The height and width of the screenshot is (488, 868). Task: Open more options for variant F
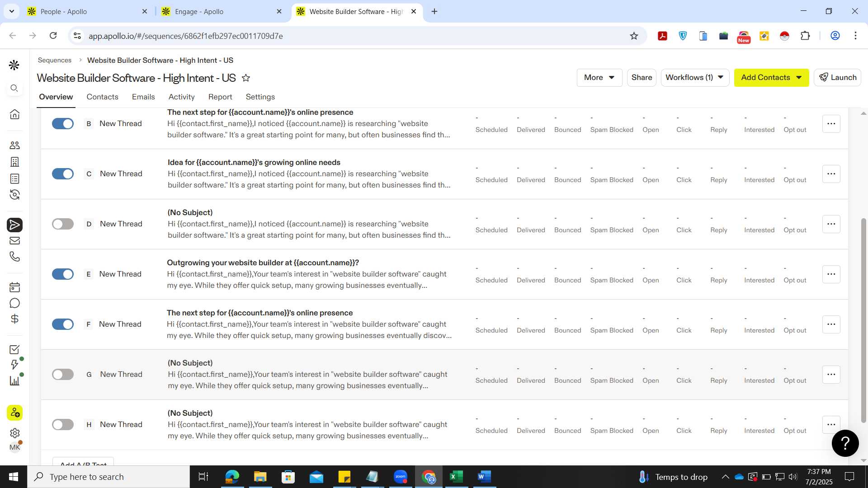[x=831, y=324]
